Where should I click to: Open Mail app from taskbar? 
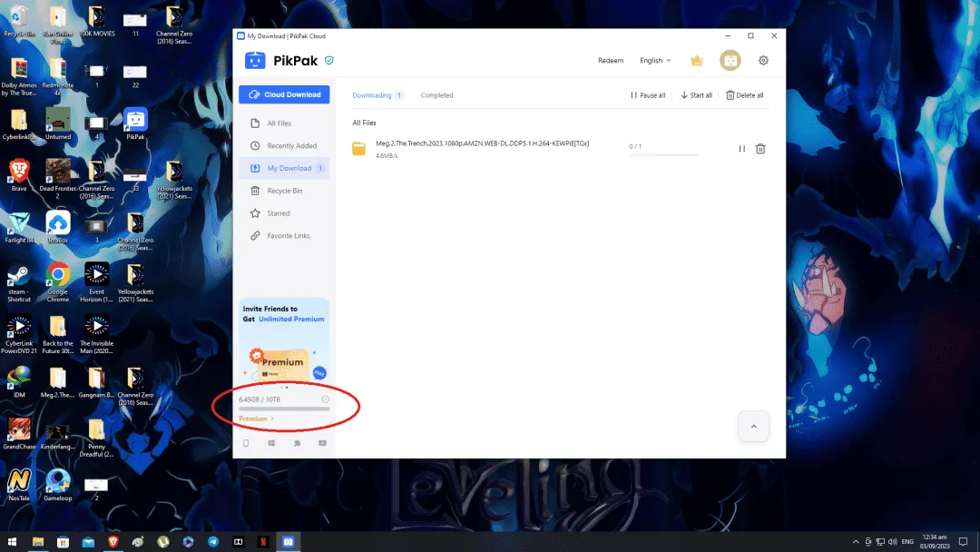(x=88, y=542)
